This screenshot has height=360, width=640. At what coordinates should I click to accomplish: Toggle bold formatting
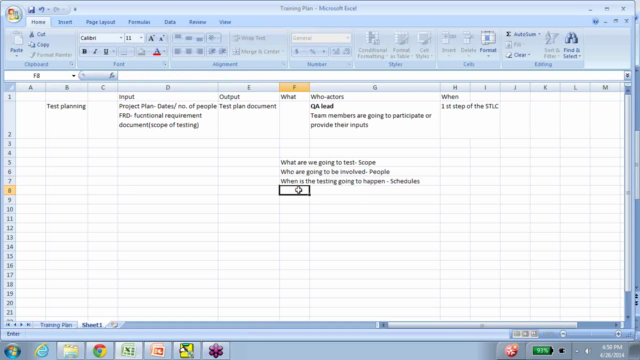(x=84, y=52)
